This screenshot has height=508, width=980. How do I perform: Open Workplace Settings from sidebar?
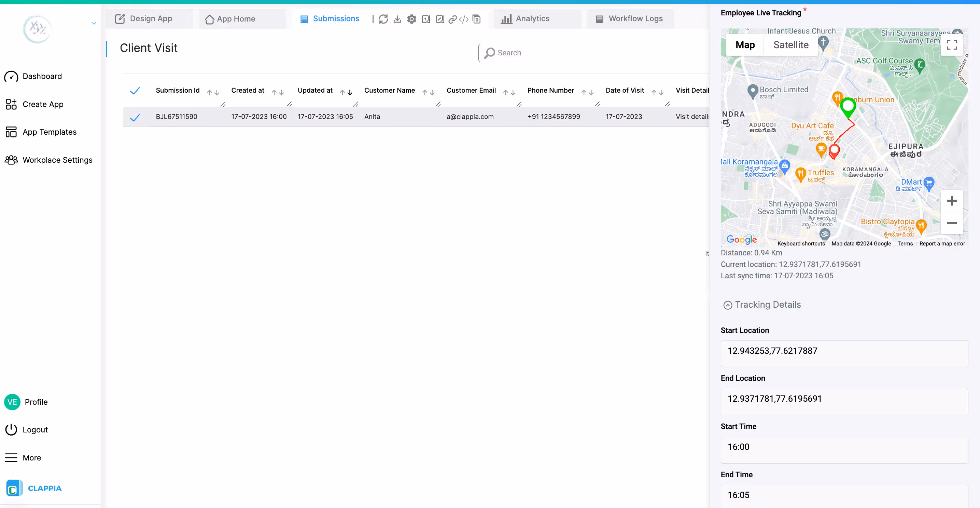click(x=57, y=160)
